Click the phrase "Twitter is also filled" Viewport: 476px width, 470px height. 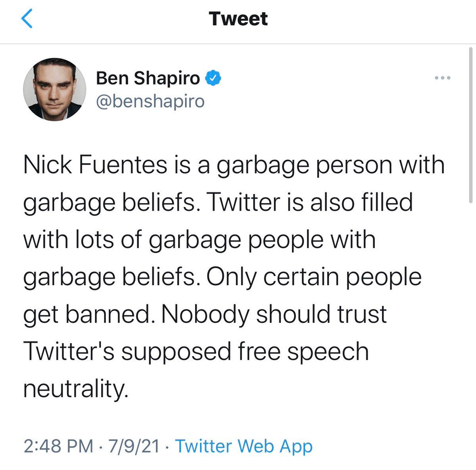(x=310, y=202)
